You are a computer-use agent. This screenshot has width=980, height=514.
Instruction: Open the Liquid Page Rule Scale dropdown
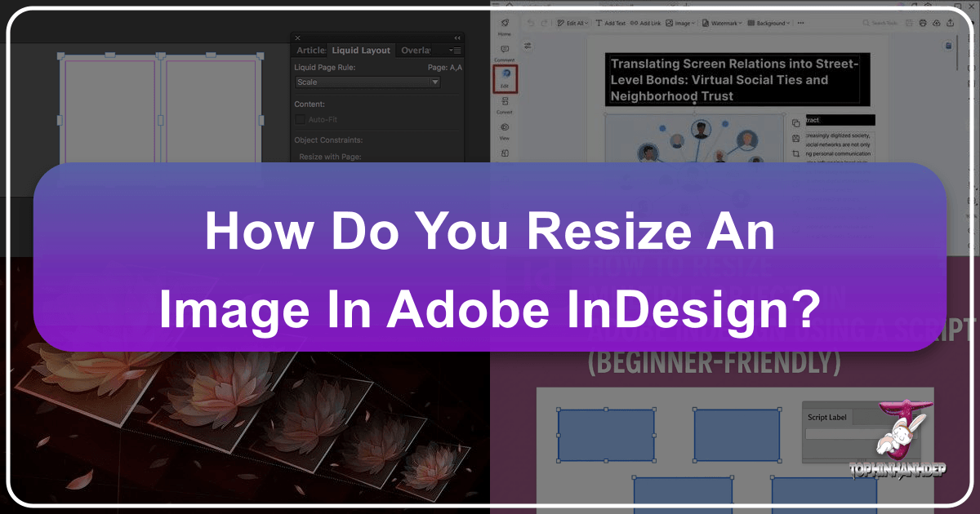(367, 82)
